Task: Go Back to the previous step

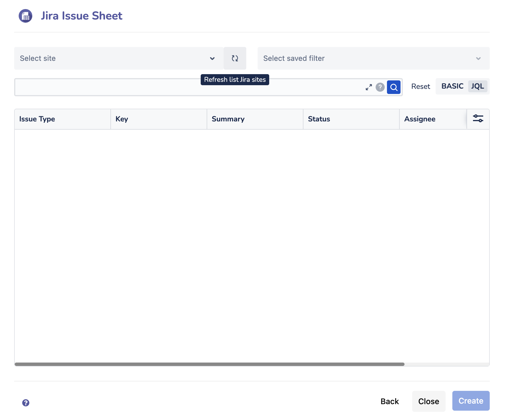Action: tap(390, 401)
